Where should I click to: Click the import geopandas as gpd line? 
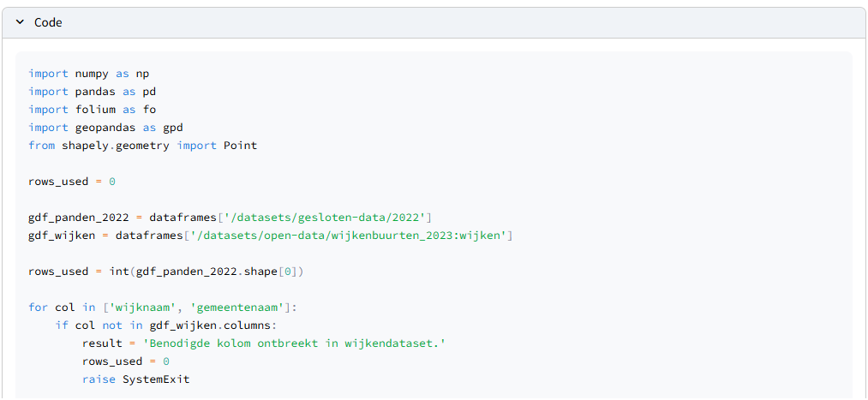105,128
